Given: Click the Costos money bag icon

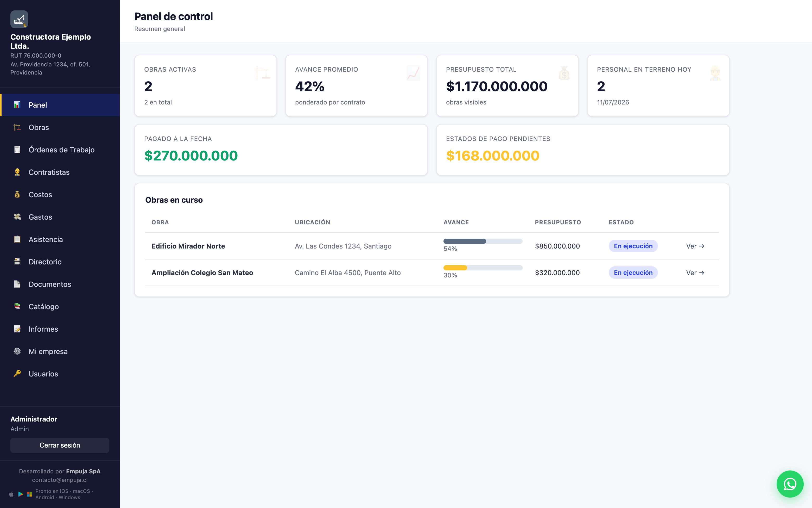Looking at the screenshot, I should [x=17, y=195].
